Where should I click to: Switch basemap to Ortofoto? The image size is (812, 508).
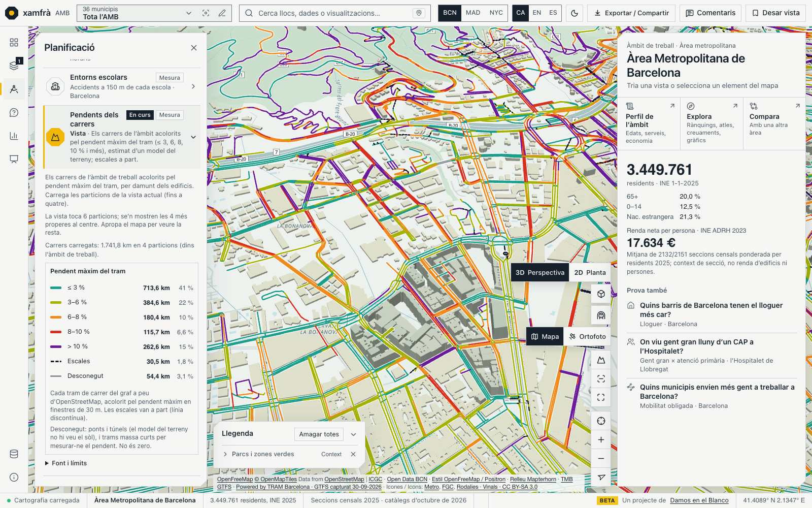tap(587, 337)
